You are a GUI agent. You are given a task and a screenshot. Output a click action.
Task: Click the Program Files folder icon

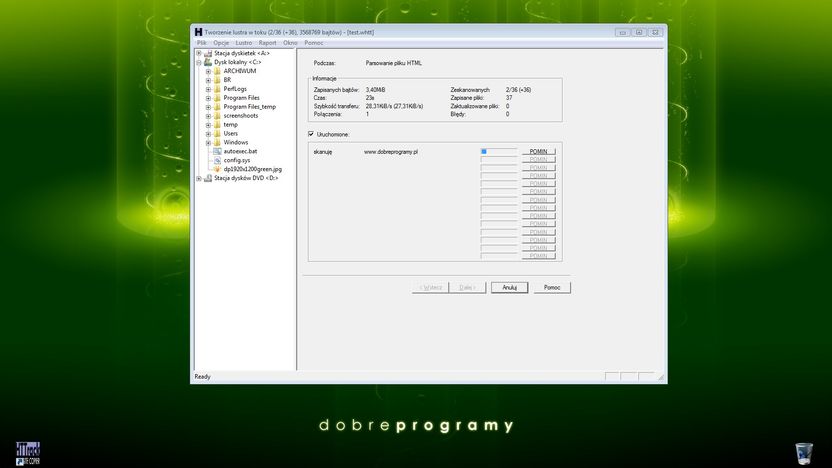[217, 98]
